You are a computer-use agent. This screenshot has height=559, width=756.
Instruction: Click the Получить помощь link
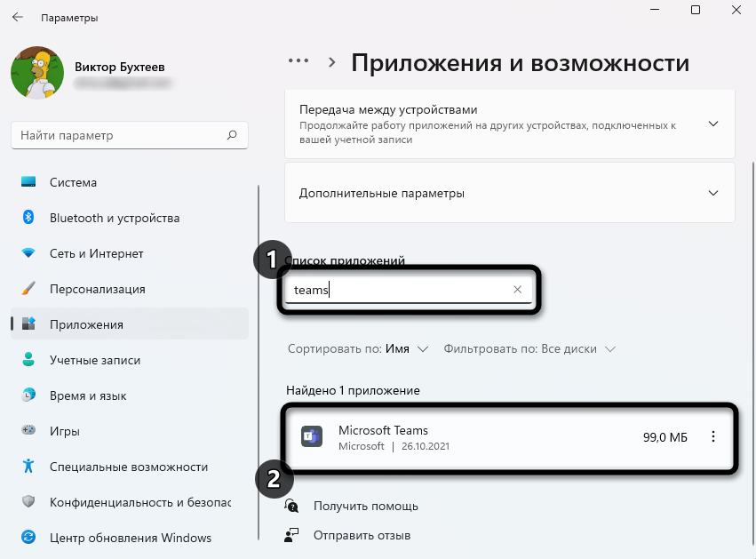click(x=365, y=507)
